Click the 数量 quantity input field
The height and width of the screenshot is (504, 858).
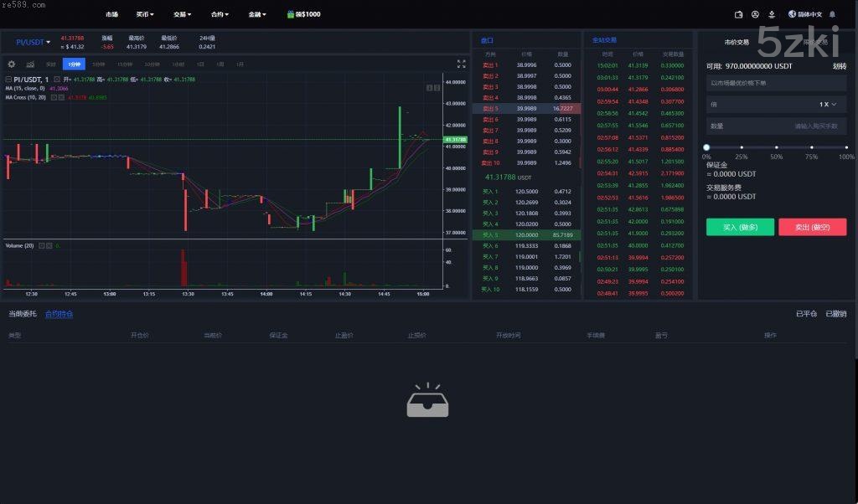(776, 126)
